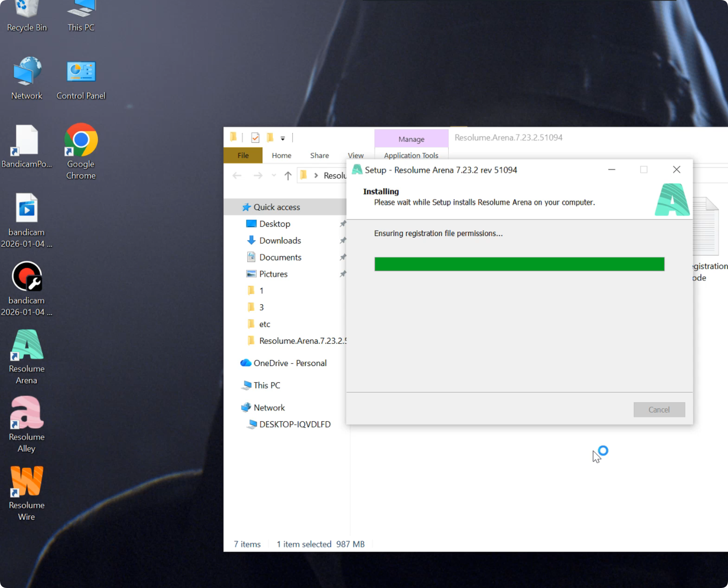Select Quick access in navigation pane
Screen dimensions: 728x588
[x=276, y=207]
